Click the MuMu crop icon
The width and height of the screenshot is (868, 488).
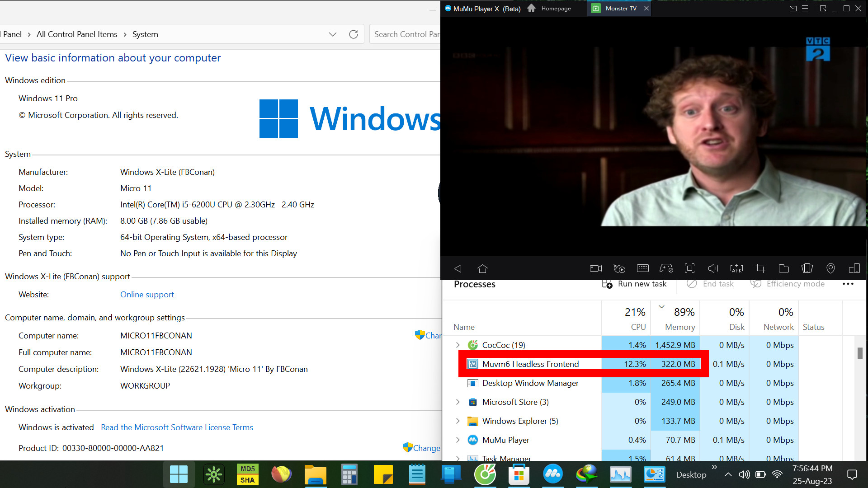pos(760,268)
